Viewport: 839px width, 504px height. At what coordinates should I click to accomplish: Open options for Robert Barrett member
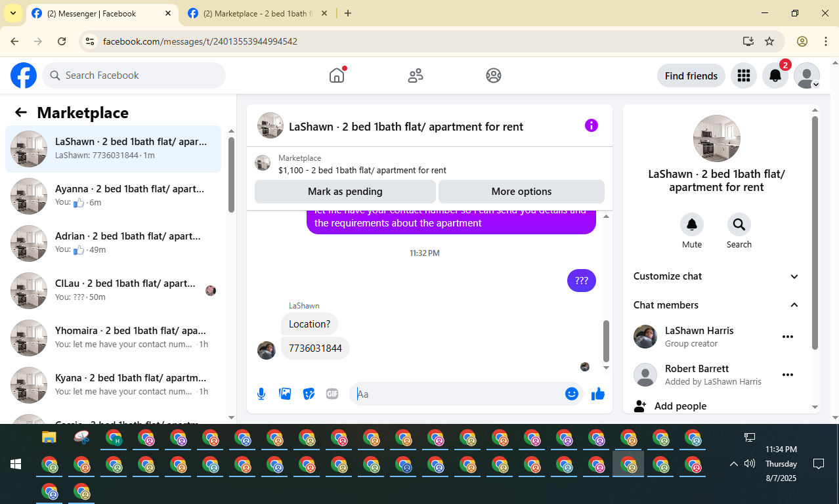click(x=788, y=375)
